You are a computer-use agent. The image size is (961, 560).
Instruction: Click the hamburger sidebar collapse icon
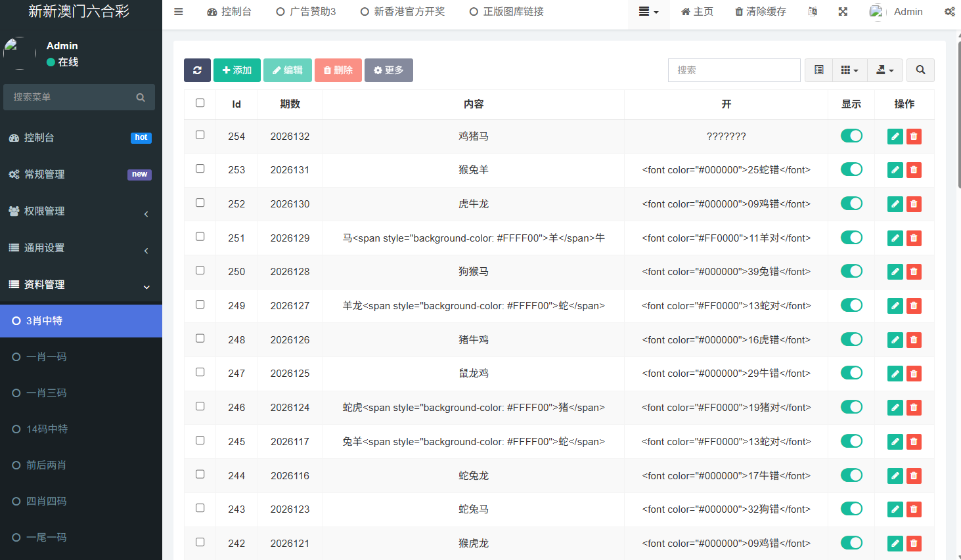tap(178, 12)
